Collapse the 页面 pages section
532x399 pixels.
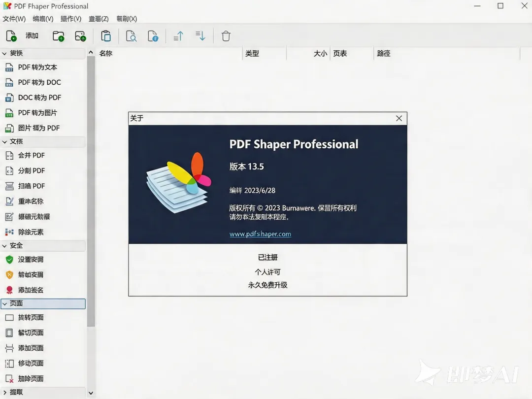[43, 303]
